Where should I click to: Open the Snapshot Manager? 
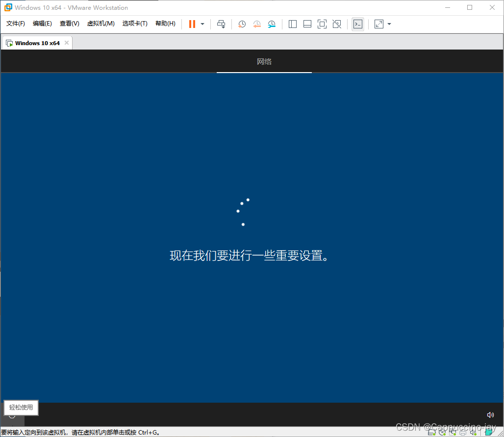[x=272, y=24]
